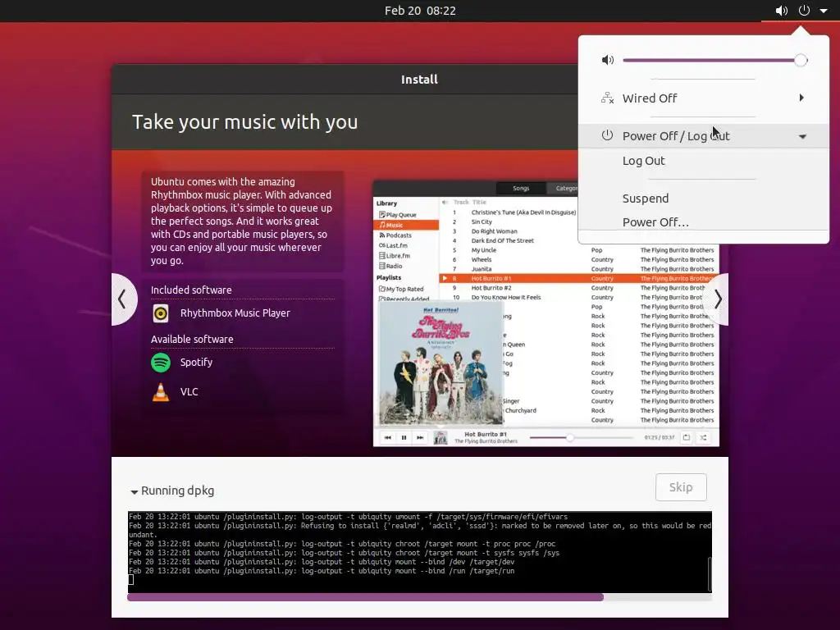This screenshot has height=630, width=840.
Task: Click the installation progress bar
Action: [419, 597]
